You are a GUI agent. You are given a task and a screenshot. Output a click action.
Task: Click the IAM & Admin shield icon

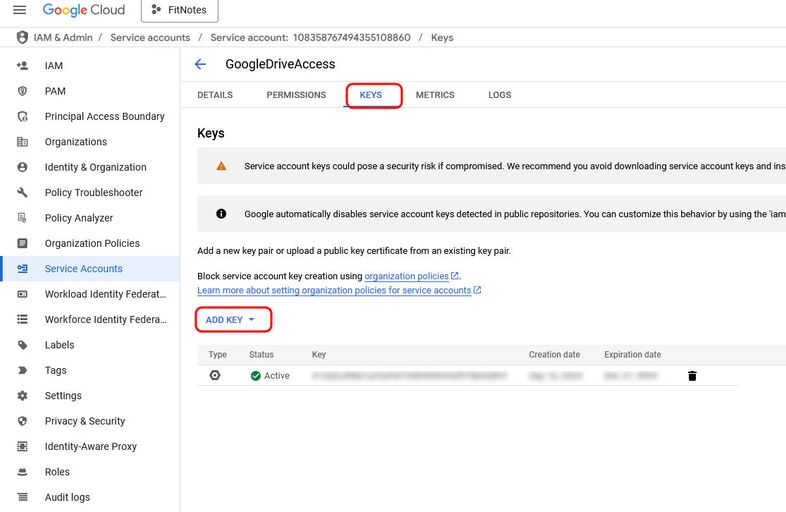tap(22, 38)
